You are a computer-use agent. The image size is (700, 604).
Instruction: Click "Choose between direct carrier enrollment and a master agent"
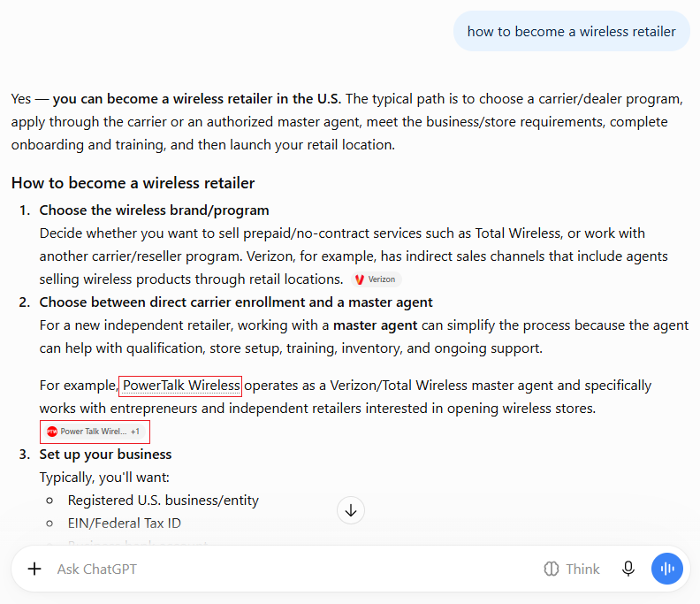coord(236,302)
